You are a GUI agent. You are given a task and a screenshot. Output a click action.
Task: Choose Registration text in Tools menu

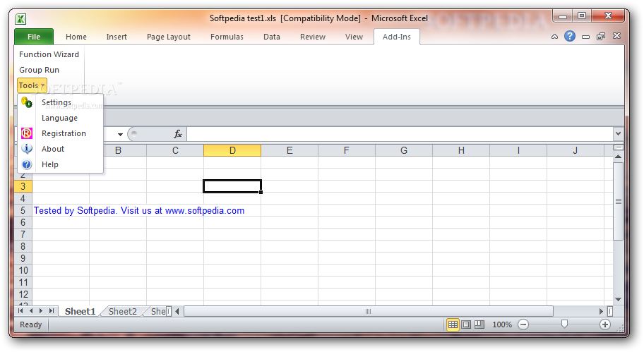64,133
